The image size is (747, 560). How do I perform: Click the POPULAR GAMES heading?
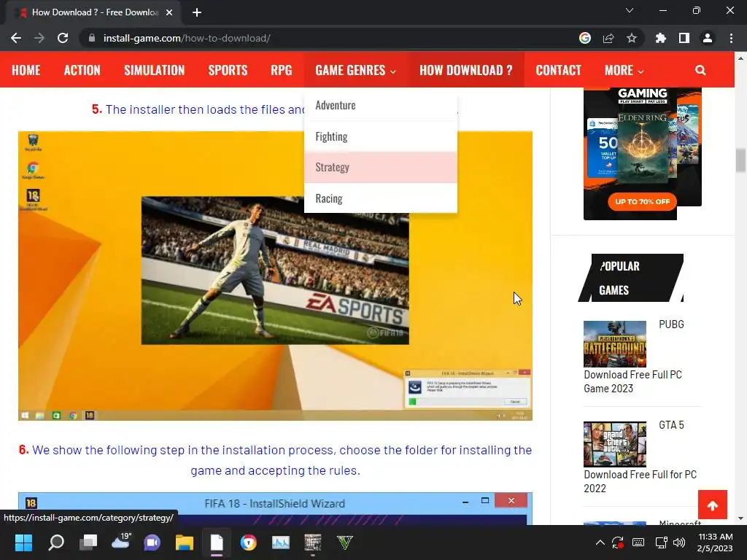click(x=631, y=278)
